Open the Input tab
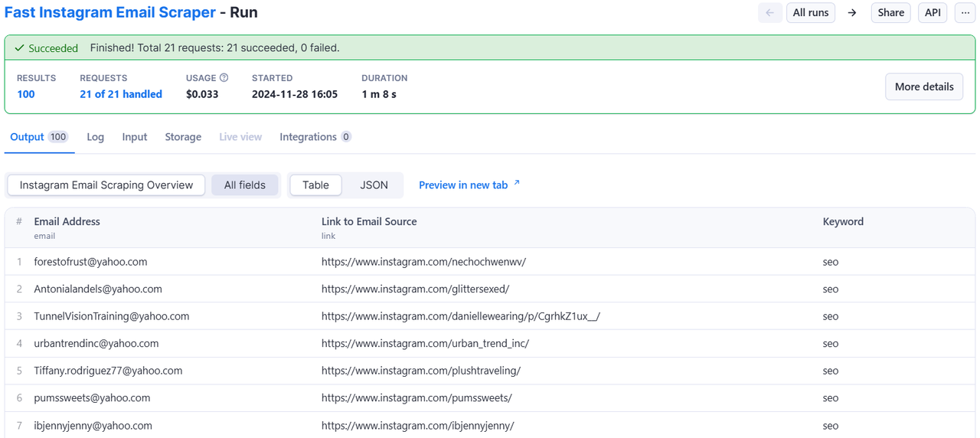 pyautogui.click(x=135, y=137)
